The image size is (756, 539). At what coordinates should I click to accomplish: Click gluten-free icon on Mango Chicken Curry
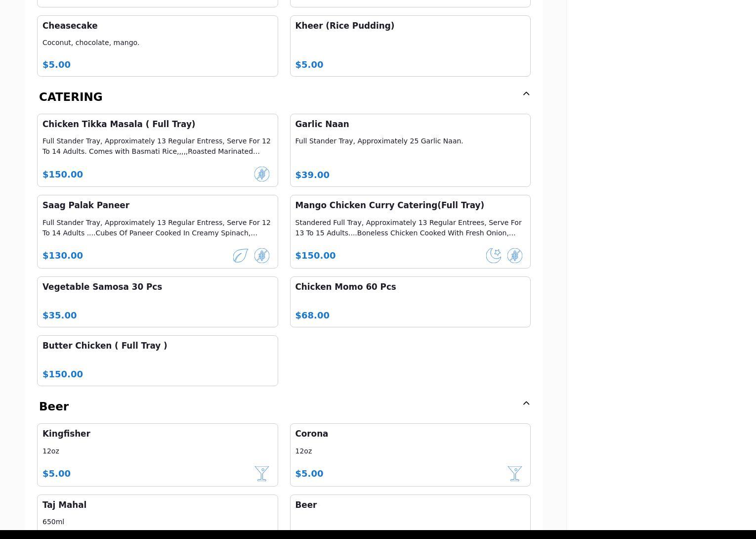point(514,256)
